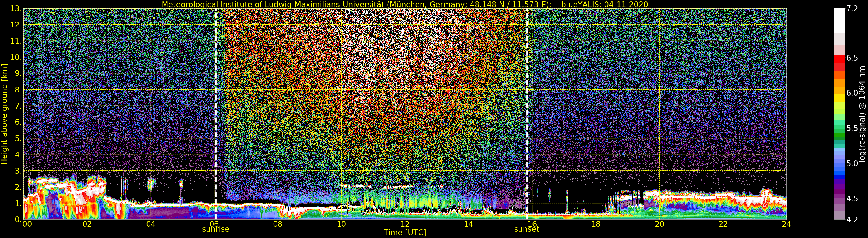Click the '6.' height axis tick label

coord(18,122)
